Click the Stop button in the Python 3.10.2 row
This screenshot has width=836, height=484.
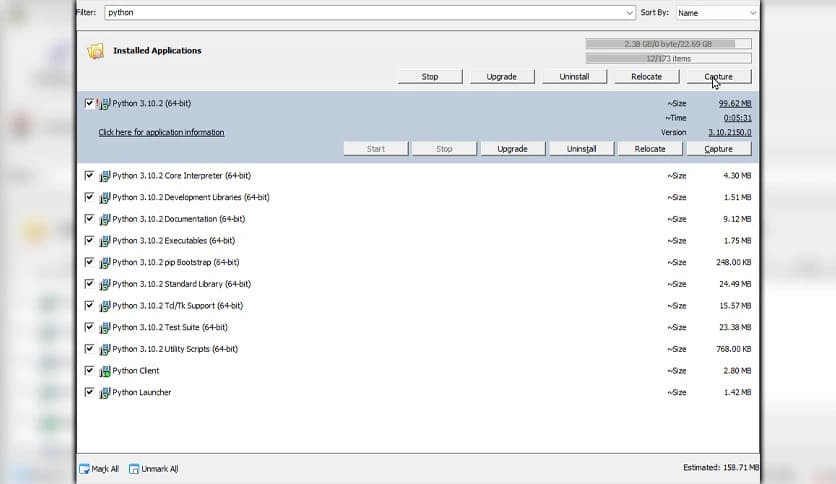pyautogui.click(x=444, y=149)
